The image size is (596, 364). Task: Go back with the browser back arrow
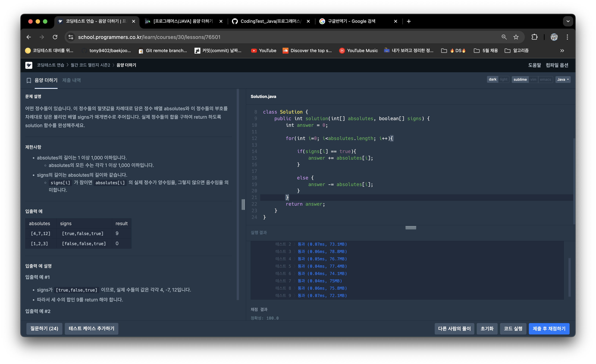[29, 37]
